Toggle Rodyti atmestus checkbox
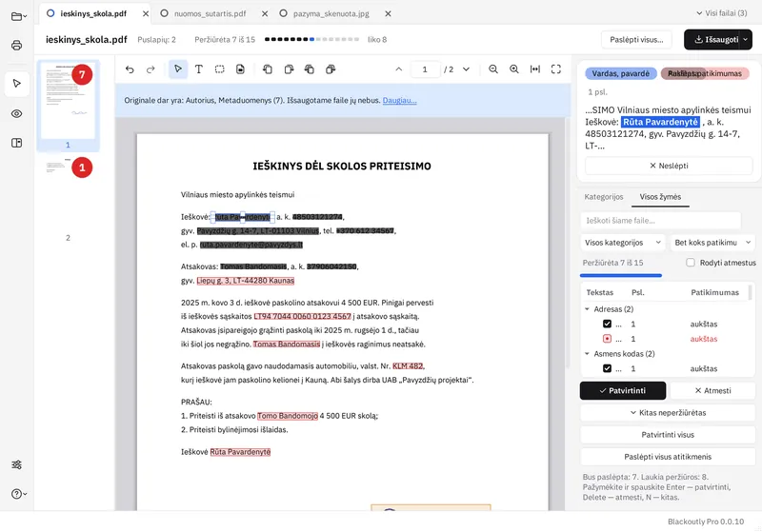 pyautogui.click(x=690, y=263)
